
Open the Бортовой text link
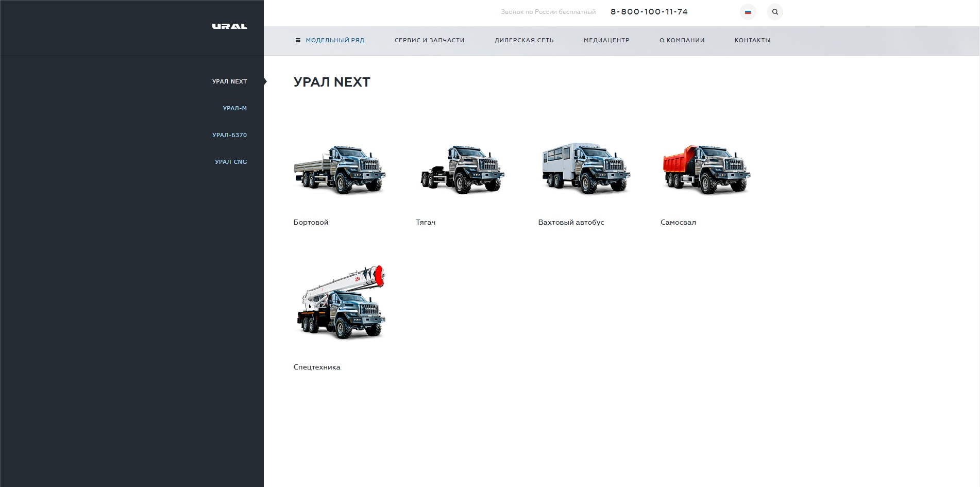click(311, 223)
